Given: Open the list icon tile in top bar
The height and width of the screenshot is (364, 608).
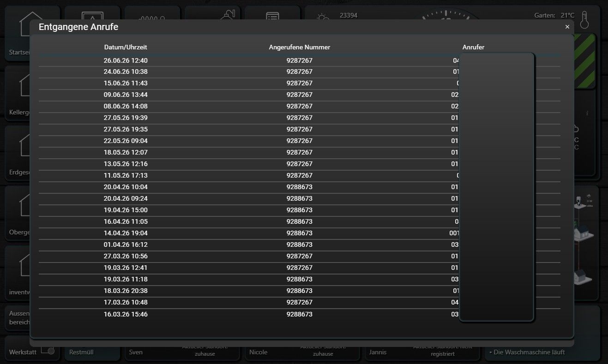Looking at the screenshot, I should coord(273,16).
